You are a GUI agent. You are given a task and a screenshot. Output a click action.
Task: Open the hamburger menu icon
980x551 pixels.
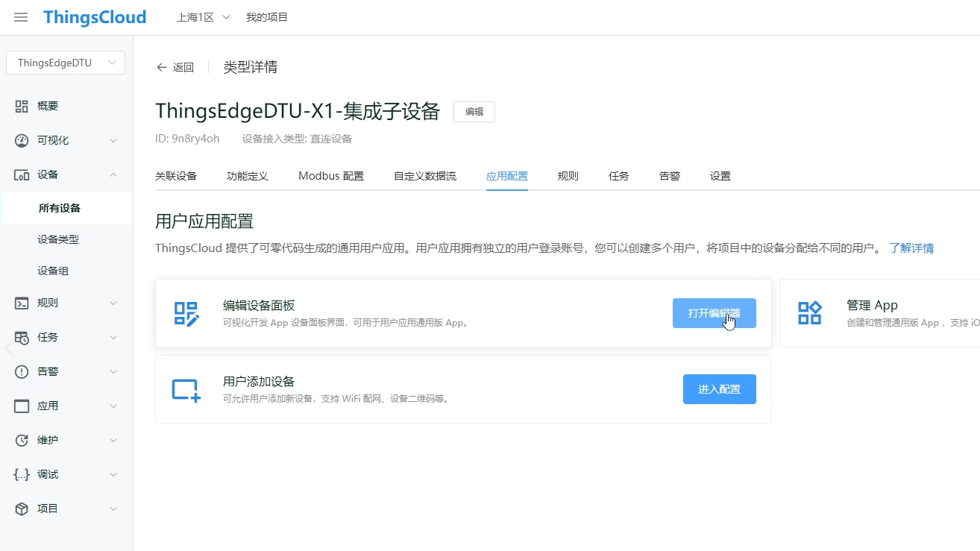(x=21, y=17)
